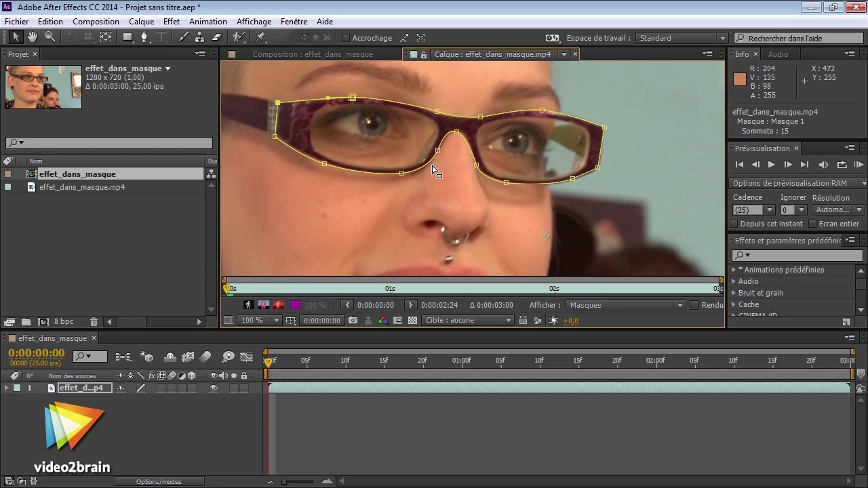The height and width of the screenshot is (488, 868).
Task: Click the reset exposure aperture icon
Action: pos(553,321)
